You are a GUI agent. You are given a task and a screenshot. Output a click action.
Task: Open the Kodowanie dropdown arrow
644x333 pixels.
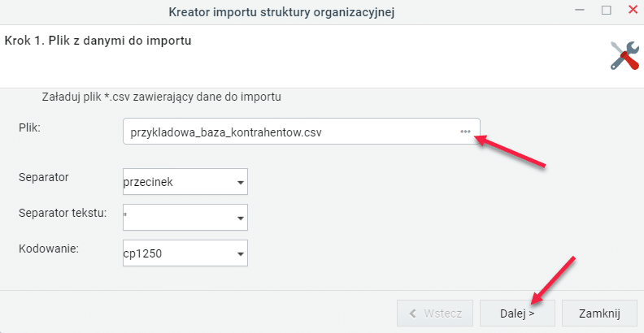tap(241, 254)
